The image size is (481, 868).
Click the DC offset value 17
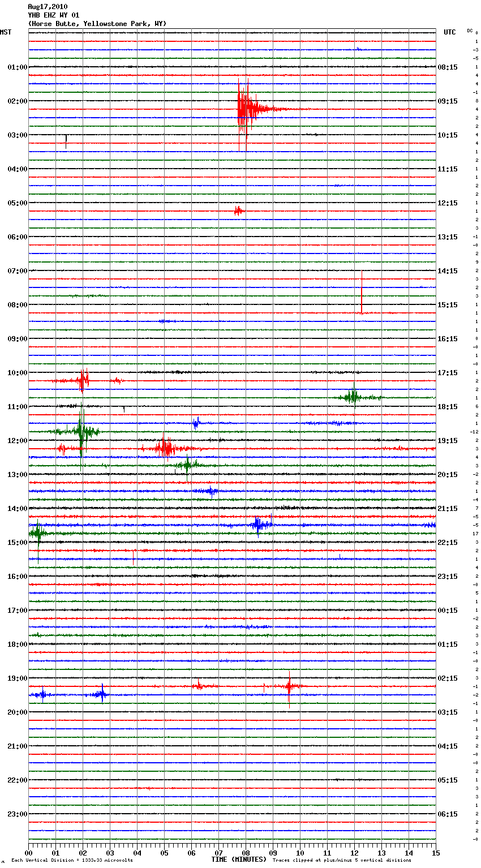[475, 534]
